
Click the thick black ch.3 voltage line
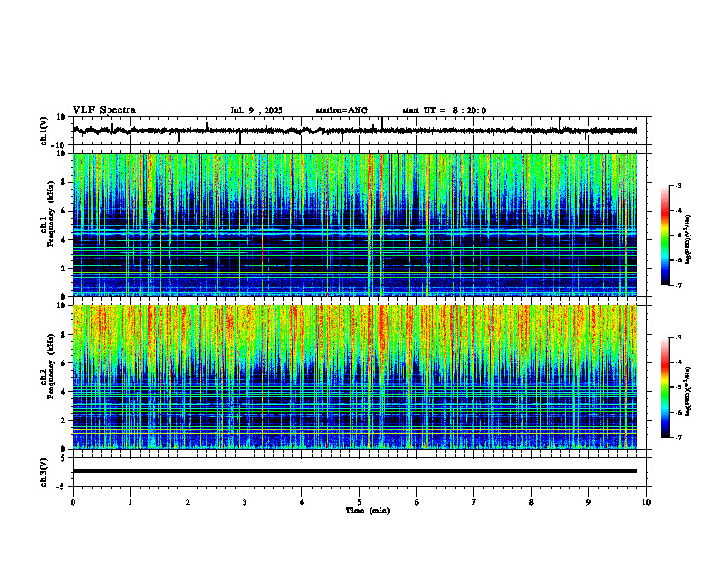(x=354, y=471)
